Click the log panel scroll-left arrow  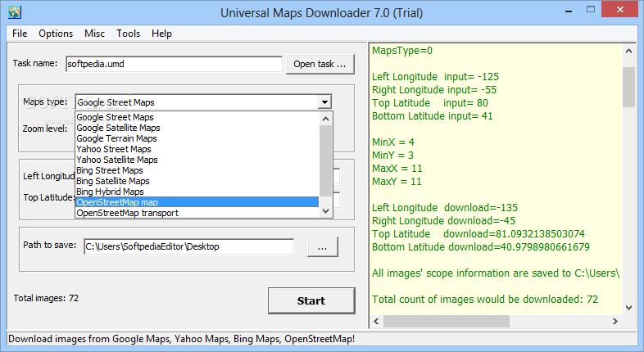pos(376,321)
